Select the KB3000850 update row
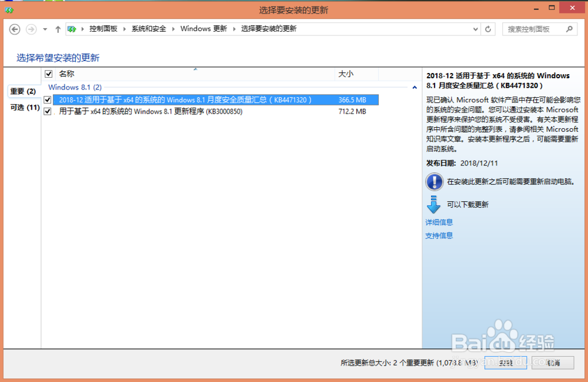The height and width of the screenshot is (382, 588). (x=216, y=111)
